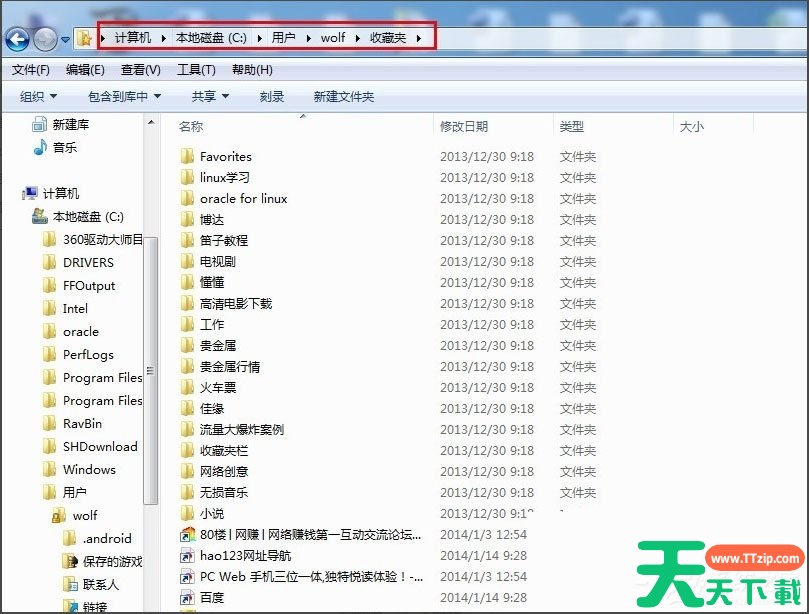This screenshot has width=809, height=614.
Task: Open the recent pages dropdown arrow
Action: pyautogui.click(x=65, y=39)
